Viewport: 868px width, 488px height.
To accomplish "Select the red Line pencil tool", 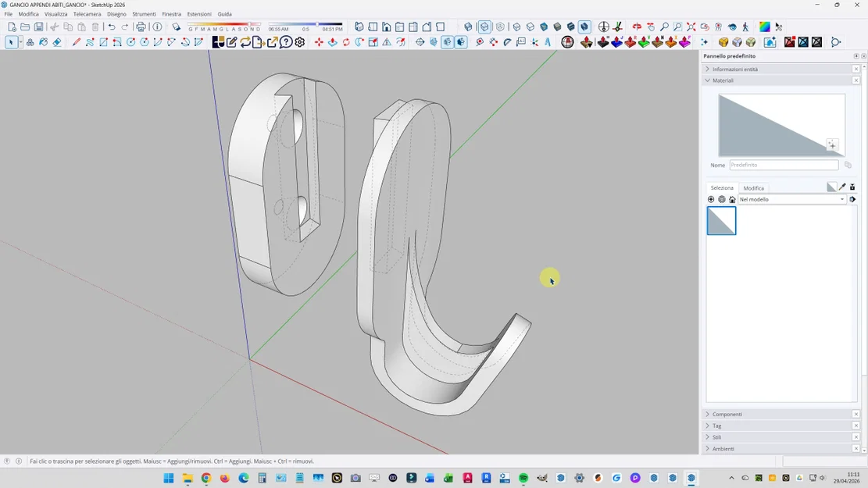I will coord(77,42).
